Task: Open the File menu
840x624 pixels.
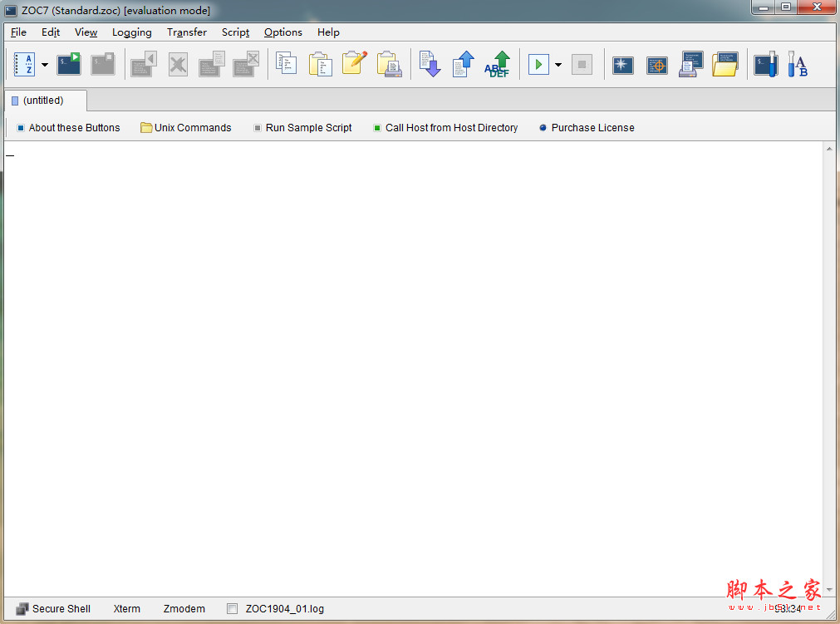Action: click(x=18, y=32)
